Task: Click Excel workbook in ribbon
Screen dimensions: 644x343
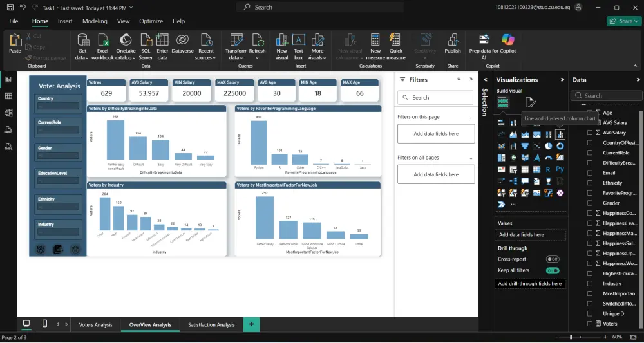Action: pyautogui.click(x=102, y=47)
